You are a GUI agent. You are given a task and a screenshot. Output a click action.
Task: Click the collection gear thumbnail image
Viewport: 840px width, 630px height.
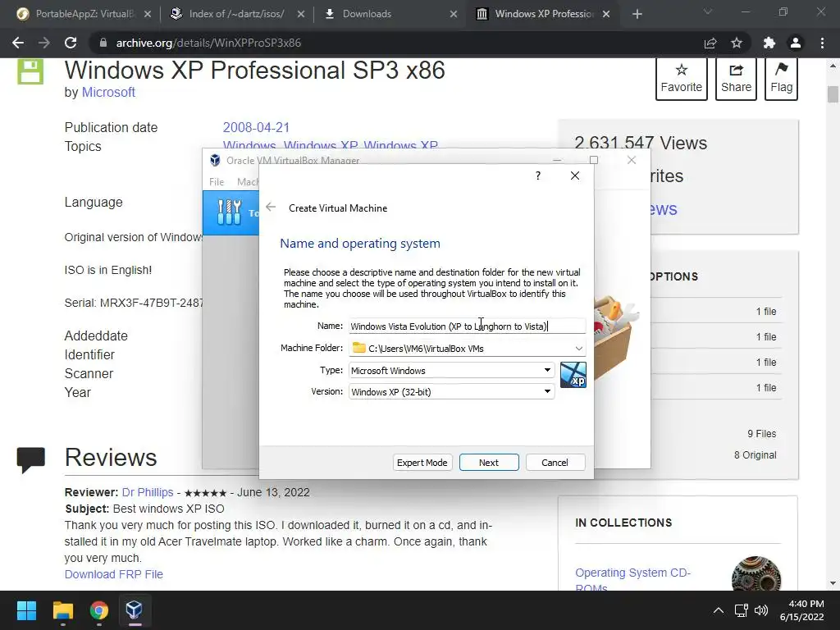(x=756, y=574)
